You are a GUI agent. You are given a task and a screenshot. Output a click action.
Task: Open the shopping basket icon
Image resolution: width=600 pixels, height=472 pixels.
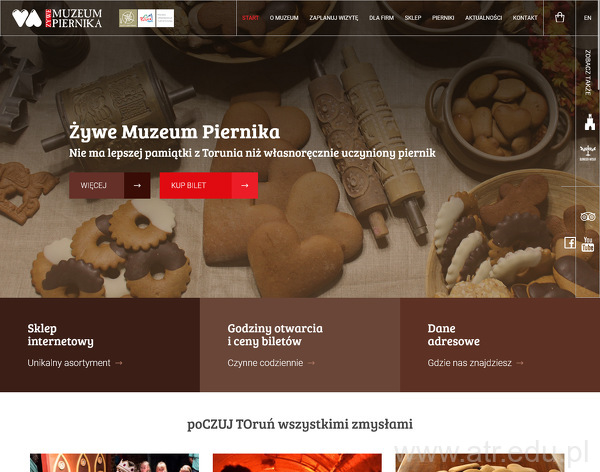pyautogui.click(x=559, y=18)
